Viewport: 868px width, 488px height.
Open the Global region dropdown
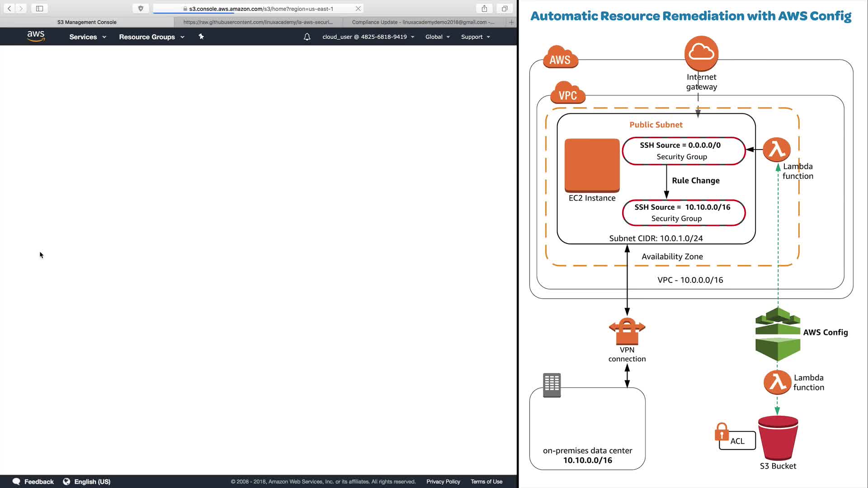pyautogui.click(x=437, y=37)
